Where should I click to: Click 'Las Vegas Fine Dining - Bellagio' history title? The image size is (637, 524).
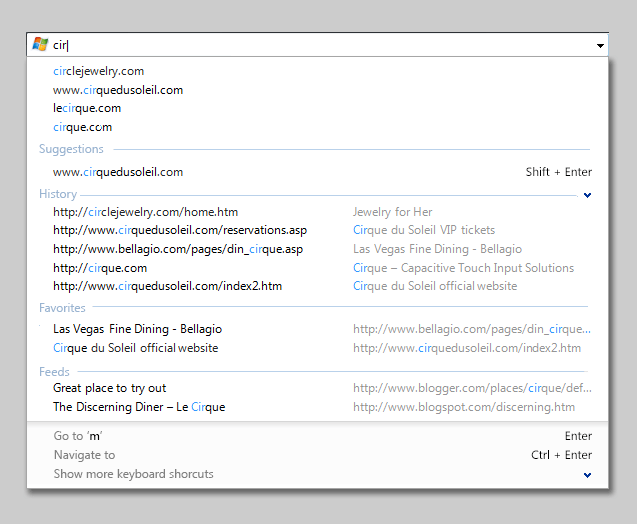pos(438,249)
